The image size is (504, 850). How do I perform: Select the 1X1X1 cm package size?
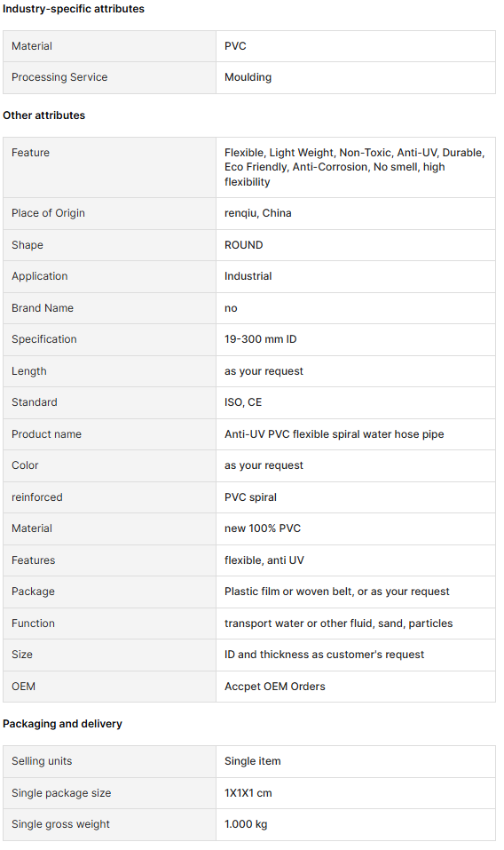click(248, 793)
